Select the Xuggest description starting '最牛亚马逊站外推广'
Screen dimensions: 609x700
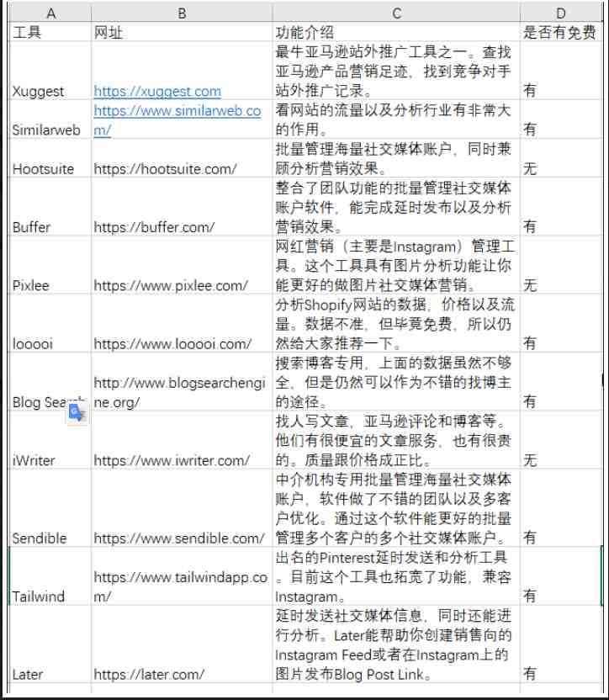click(x=396, y=71)
